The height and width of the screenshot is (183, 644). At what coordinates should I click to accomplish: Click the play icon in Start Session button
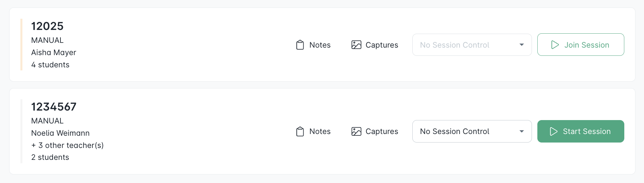pyautogui.click(x=554, y=131)
